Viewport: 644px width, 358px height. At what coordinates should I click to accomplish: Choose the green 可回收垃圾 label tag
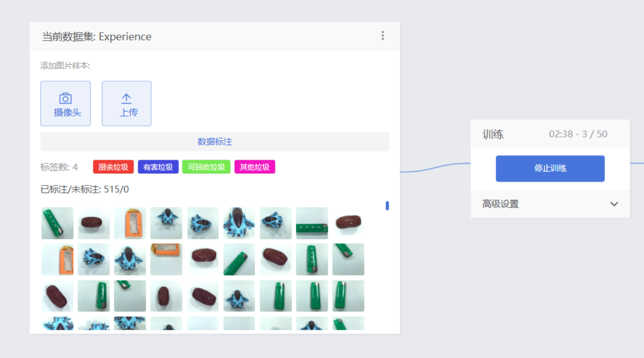tap(206, 167)
